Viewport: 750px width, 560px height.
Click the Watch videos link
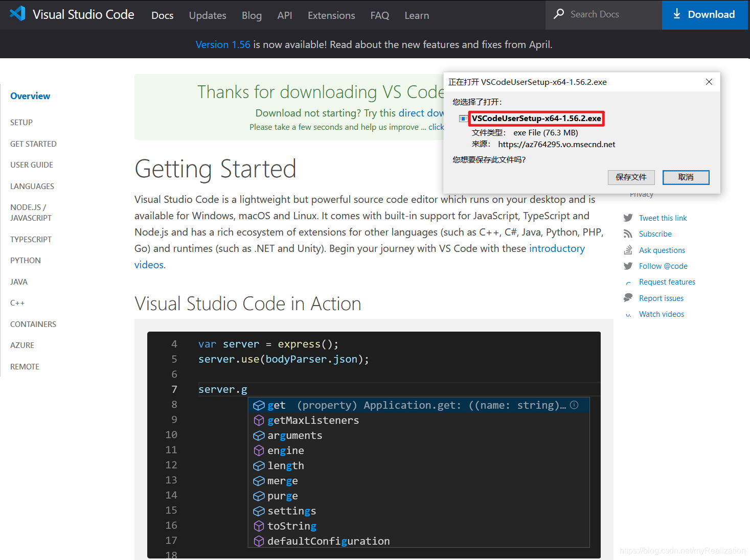[x=662, y=314]
